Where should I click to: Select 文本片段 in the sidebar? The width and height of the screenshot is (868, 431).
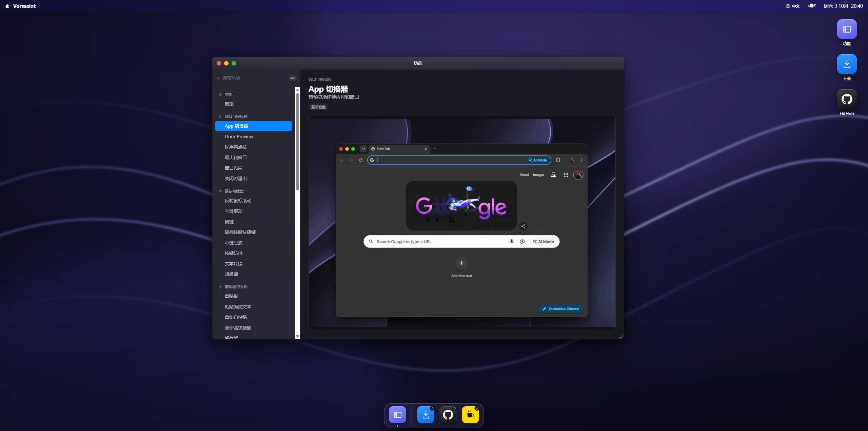pos(254,264)
